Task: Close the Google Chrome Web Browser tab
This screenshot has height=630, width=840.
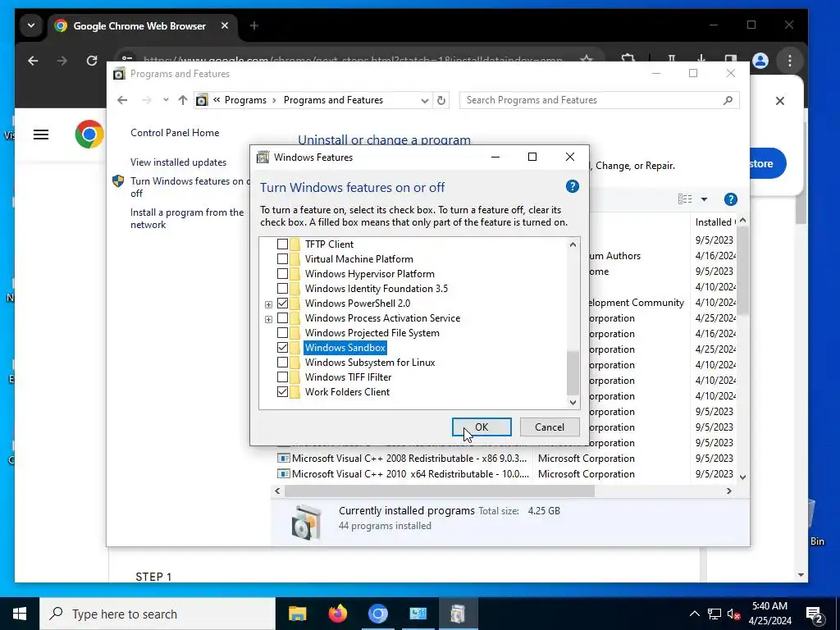Action: coord(225,25)
